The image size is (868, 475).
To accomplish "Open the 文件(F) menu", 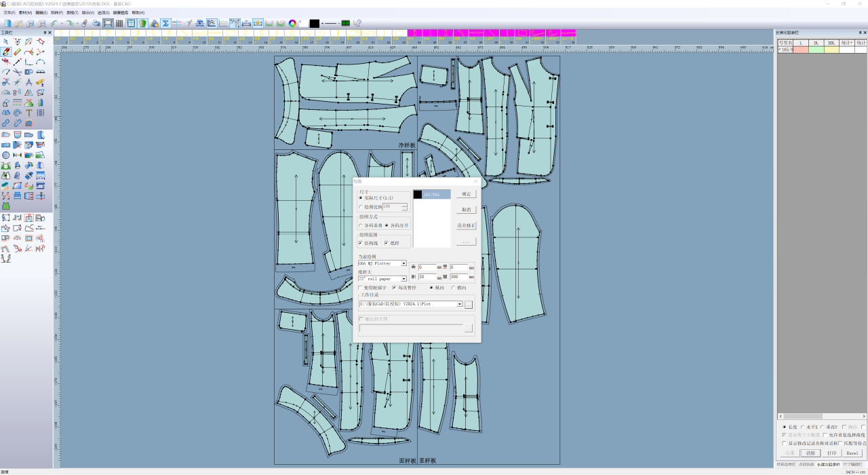I will click(9, 12).
